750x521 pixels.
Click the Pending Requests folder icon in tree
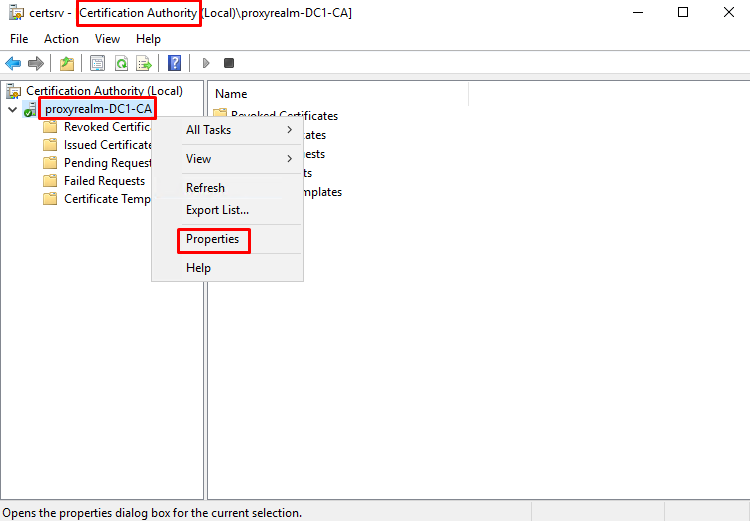[x=50, y=163]
